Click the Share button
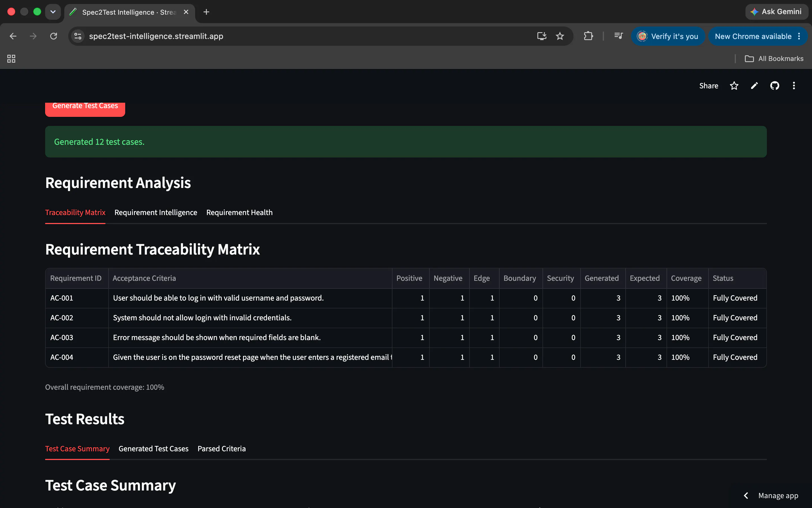Viewport: 812px width, 508px height. pos(709,86)
